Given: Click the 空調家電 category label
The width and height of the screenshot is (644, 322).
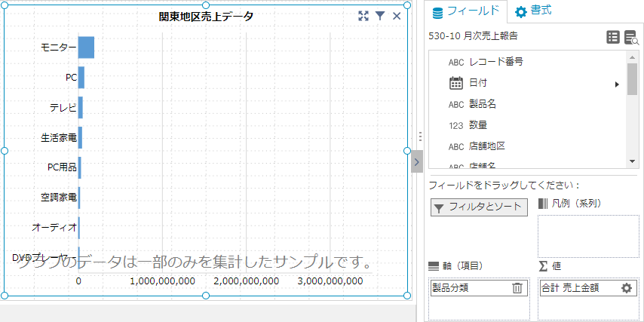Looking at the screenshot, I should [x=59, y=198].
